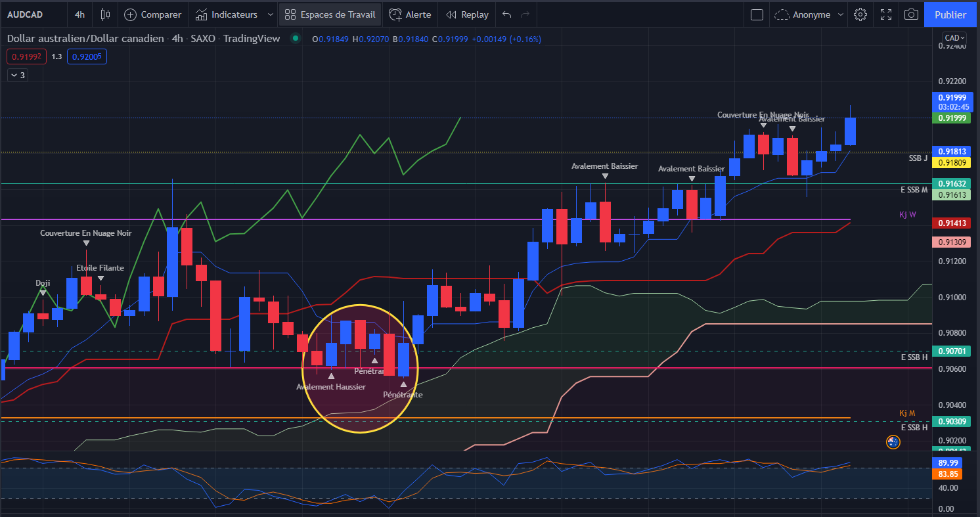Click the green market status dot
980x517 pixels.
[296, 38]
